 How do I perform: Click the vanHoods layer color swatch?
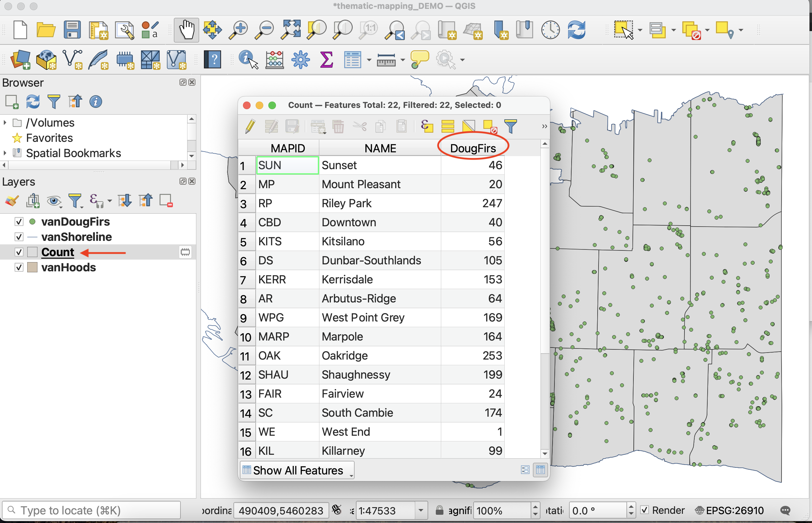point(32,267)
